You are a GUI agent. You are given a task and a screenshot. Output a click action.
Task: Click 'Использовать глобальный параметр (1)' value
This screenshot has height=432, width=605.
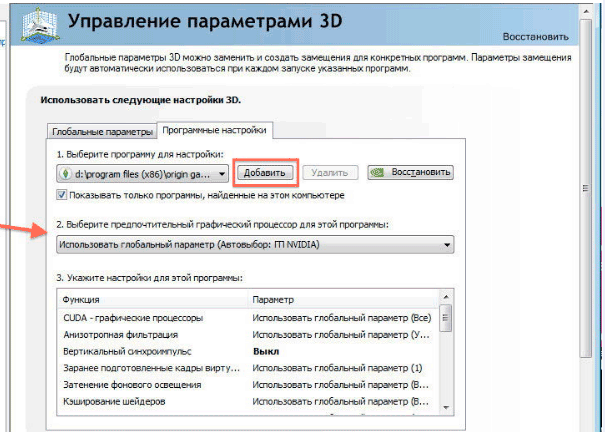coord(337,368)
